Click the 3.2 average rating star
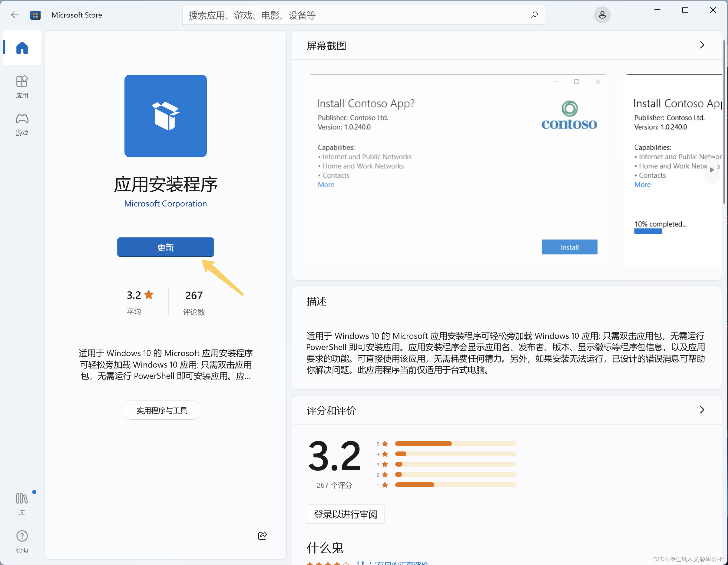Image resolution: width=728 pixels, height=565 pixels. click(x=149, y=295)
